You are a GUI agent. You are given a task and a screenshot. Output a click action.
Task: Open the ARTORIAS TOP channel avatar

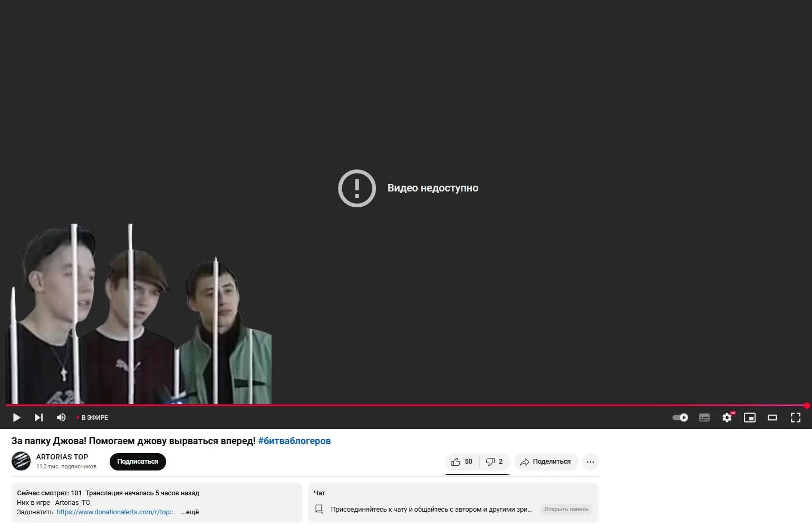[x=21, y=462]
